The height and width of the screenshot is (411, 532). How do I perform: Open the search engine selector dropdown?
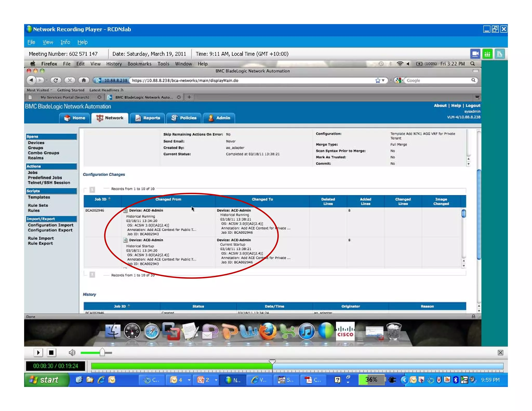tap(399, 81)
